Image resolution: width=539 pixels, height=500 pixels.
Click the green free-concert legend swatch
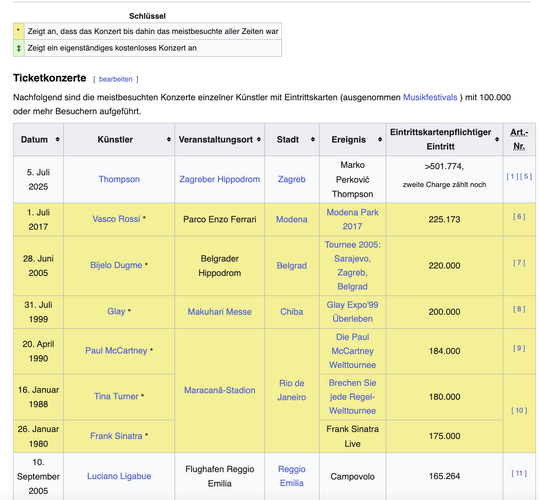click(x=19, y=48)
